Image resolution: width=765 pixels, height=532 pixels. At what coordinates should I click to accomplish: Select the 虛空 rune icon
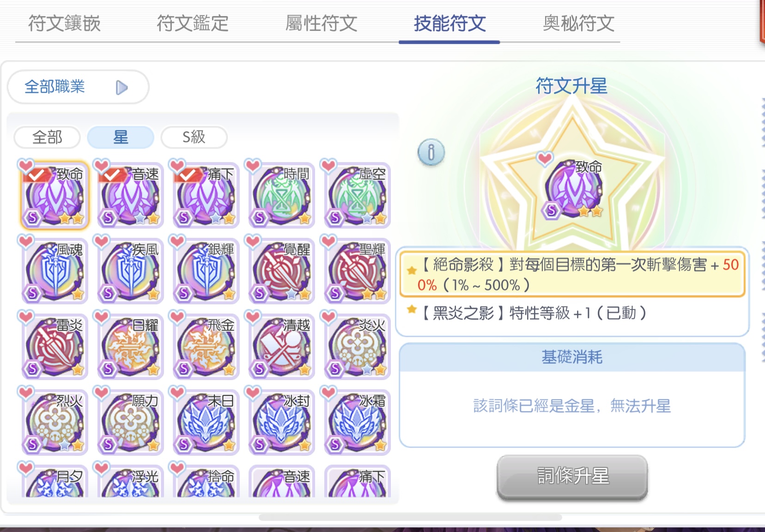point(358,195)
